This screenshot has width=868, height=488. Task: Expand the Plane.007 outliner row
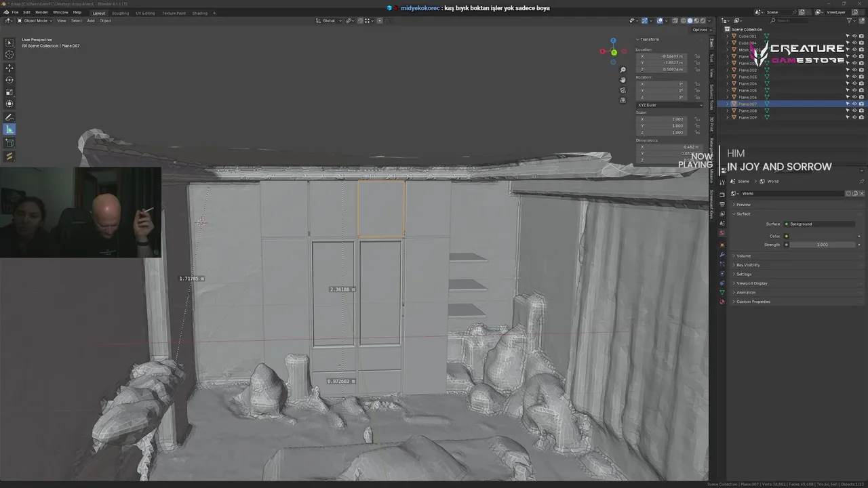coord(728,104)
